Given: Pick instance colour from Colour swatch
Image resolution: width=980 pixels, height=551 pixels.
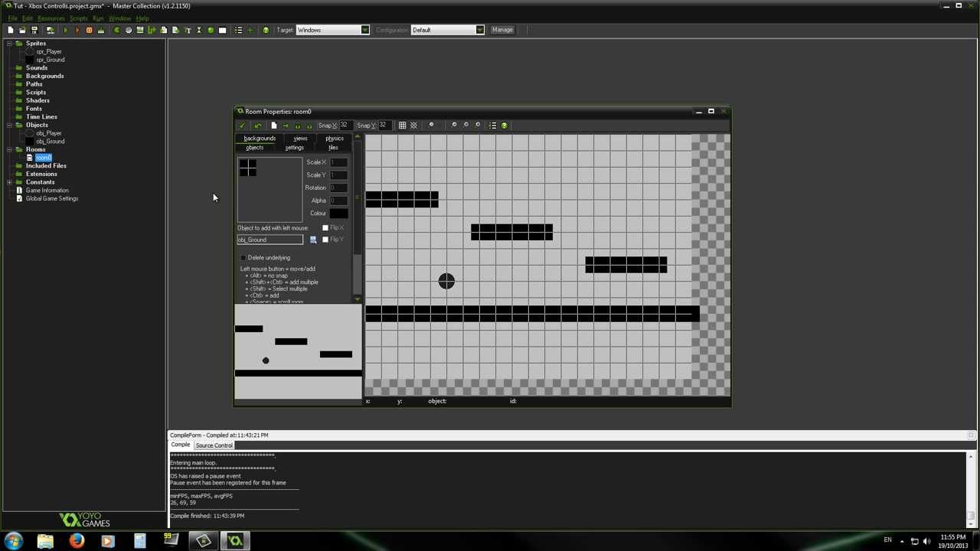Looking at the screenshot, I should [x=338, y=214].
